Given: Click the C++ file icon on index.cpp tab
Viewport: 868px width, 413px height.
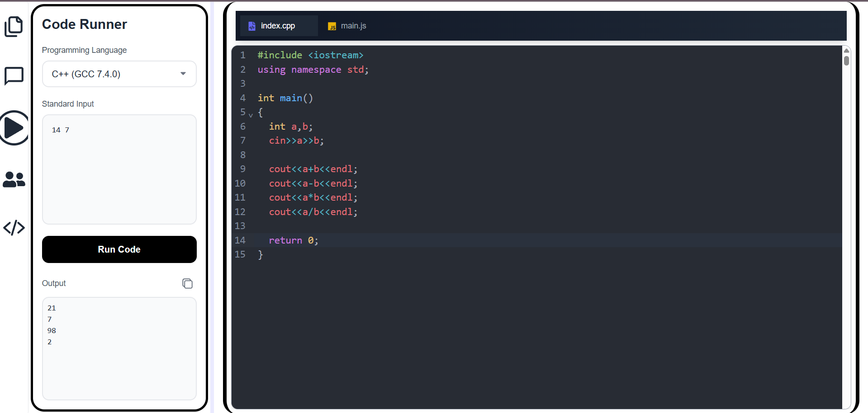Looking at the screenshot, I should [252, 26].
